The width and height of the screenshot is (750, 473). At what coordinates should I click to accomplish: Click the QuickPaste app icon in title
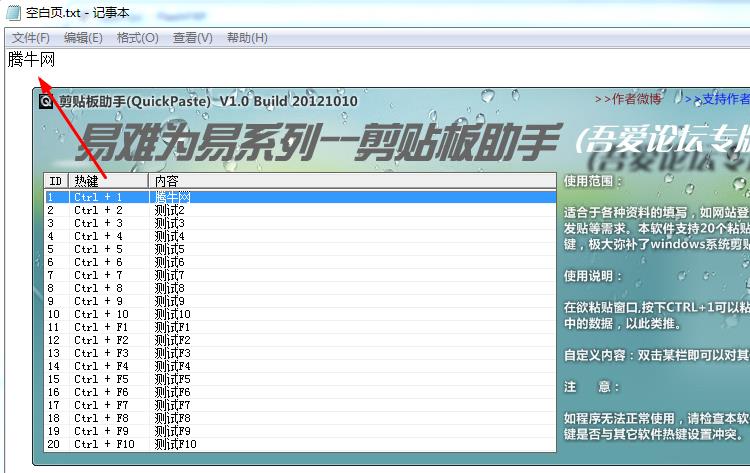[x=46, y=100]
